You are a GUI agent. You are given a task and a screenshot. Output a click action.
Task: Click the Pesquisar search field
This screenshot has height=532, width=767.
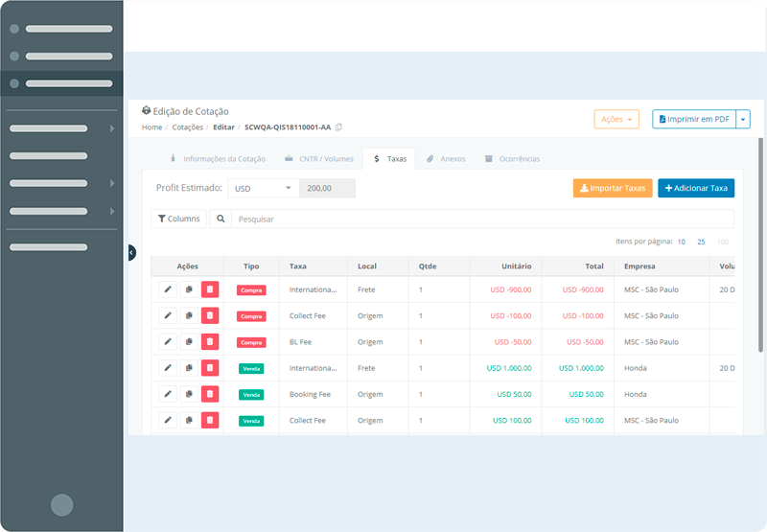tap(479, 219)
